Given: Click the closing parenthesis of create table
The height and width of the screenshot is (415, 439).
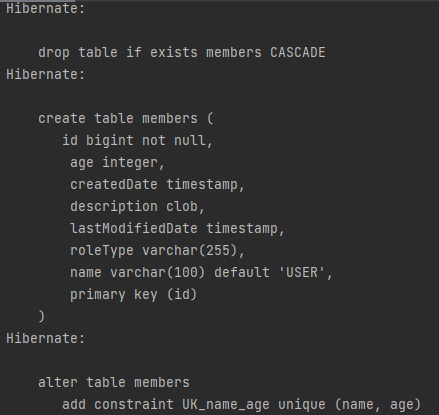Looking at the screenshot, I should click(41, 316).
